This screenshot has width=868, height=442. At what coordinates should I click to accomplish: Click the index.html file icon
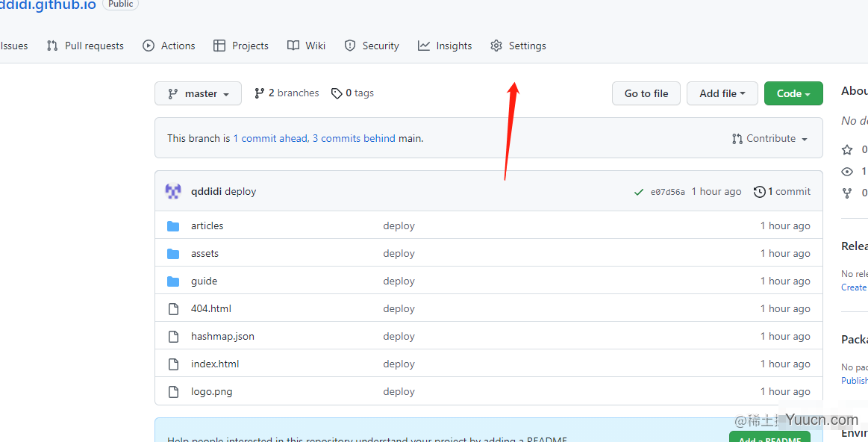173,364
